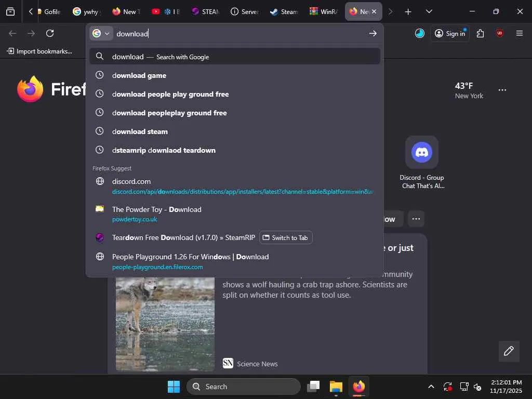Open the uBlock Origin extension icon
This screenshot has height=399, width=532.
(x=499, y=33)
